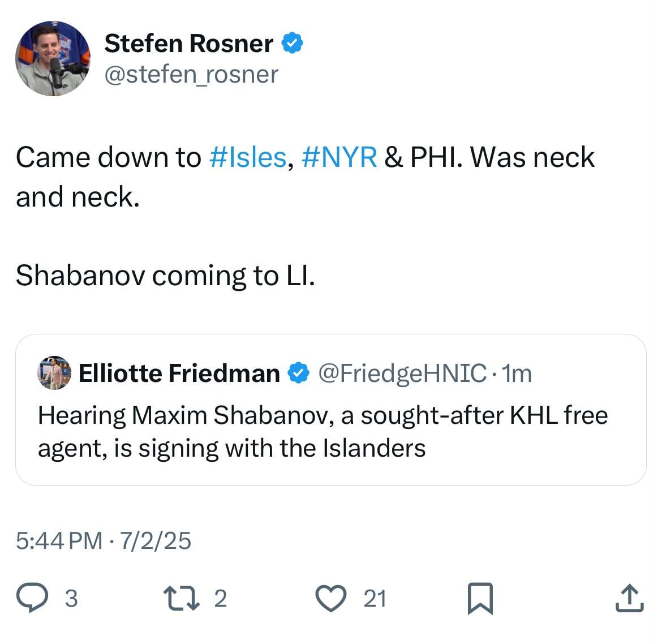Open Stefen Rosner's profile picture
The width and height of the screenshot is (662, 644).
(x=52, y=58)
